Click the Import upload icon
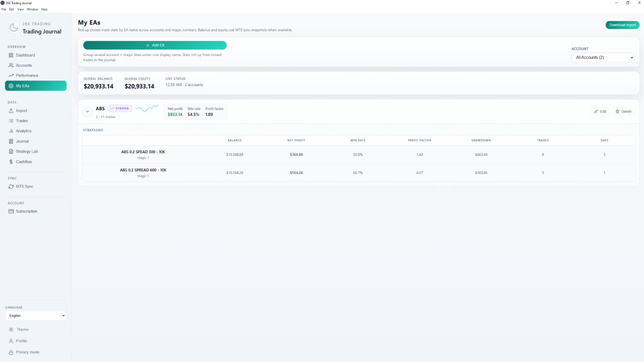The height and width of the screenshot is (362, 644). click(x=11, y=111)
